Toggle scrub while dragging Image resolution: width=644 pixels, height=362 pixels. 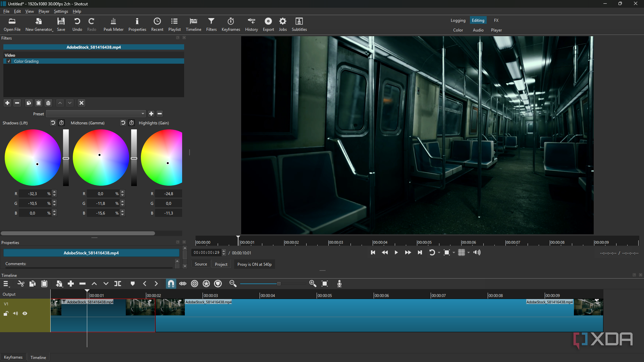183,284
